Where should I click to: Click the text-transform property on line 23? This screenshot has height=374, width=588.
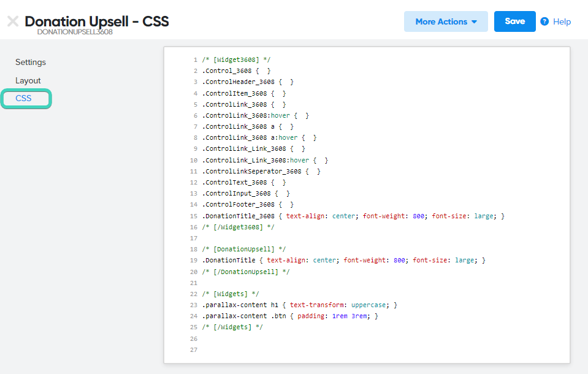click(x=317, y=305)
